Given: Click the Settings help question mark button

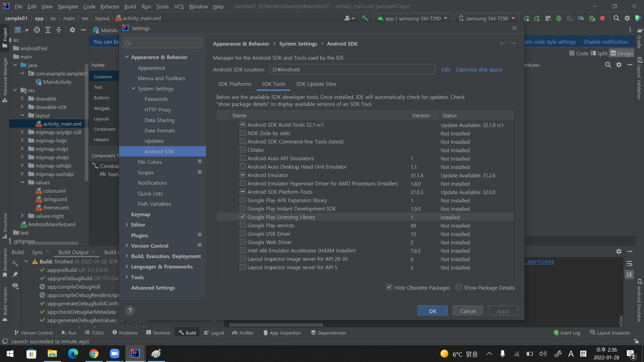Looking at the screenshot, I should pyautogui.click(x=130, y=310).
